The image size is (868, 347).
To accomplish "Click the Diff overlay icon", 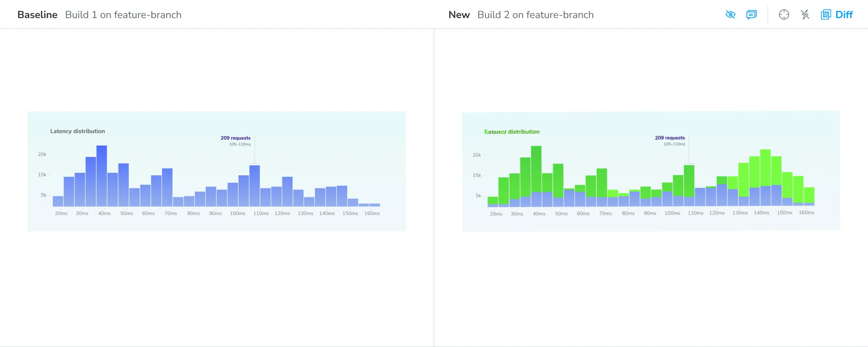I will coord(826,14).
